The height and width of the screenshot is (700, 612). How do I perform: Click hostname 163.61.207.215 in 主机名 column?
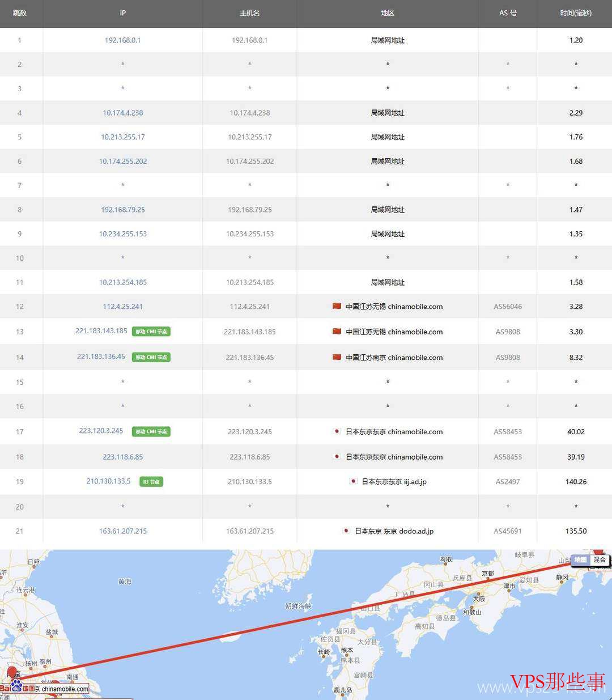(x=250, y=531)
